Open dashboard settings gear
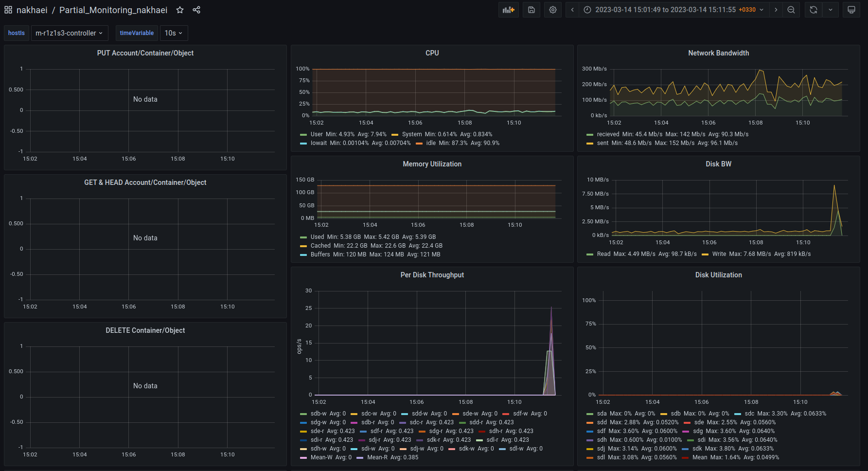 [553, 10]
